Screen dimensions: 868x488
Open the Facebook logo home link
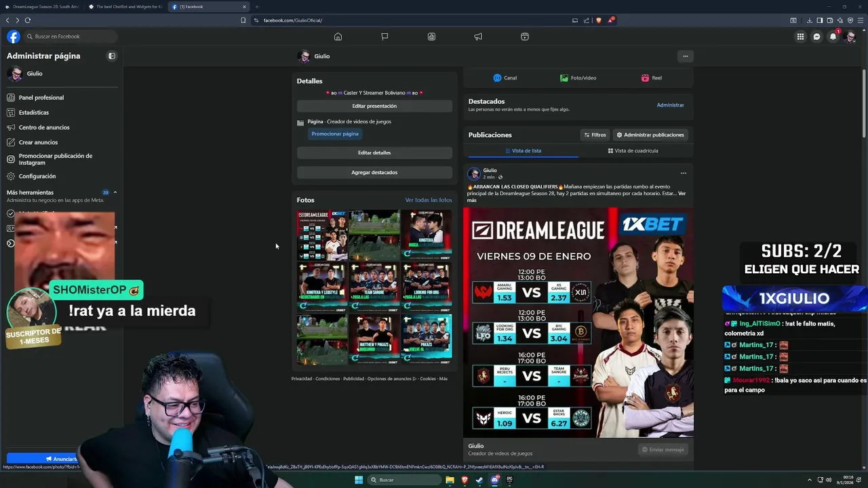pyautogui.click(x=14, y=37)
